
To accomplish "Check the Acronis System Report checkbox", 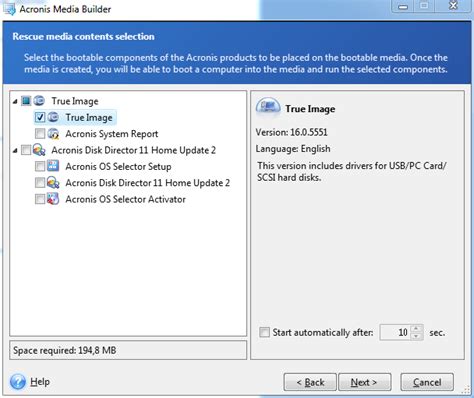I will tap(40, 134).
